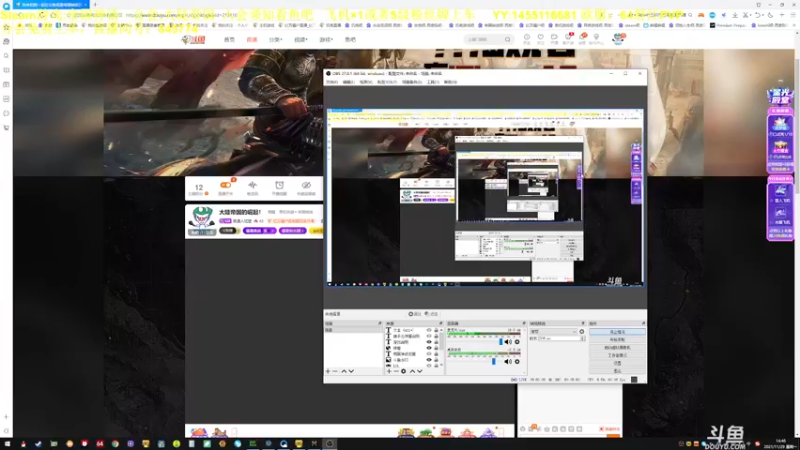Click the follow heart icon in Douyu header
This screenshot has height=450, width=800.
pos(540,38)
